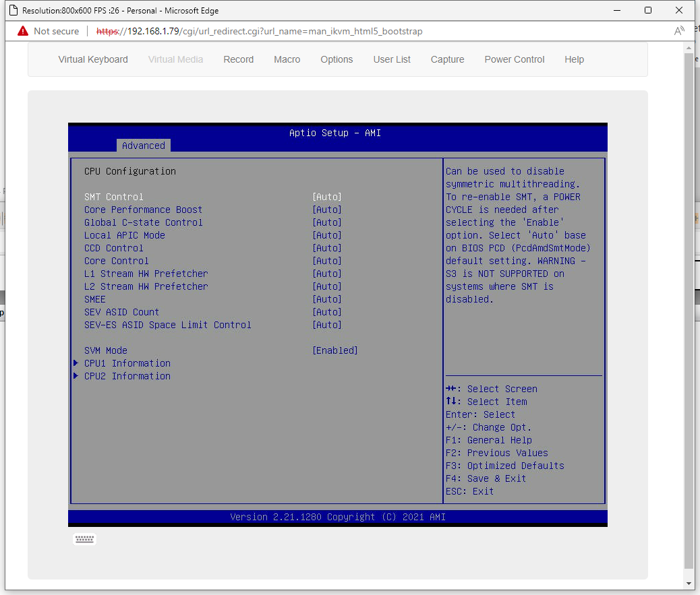Click the page scrollbar down arrow
This screenshot has width=700, height=595.
(689, 583)
